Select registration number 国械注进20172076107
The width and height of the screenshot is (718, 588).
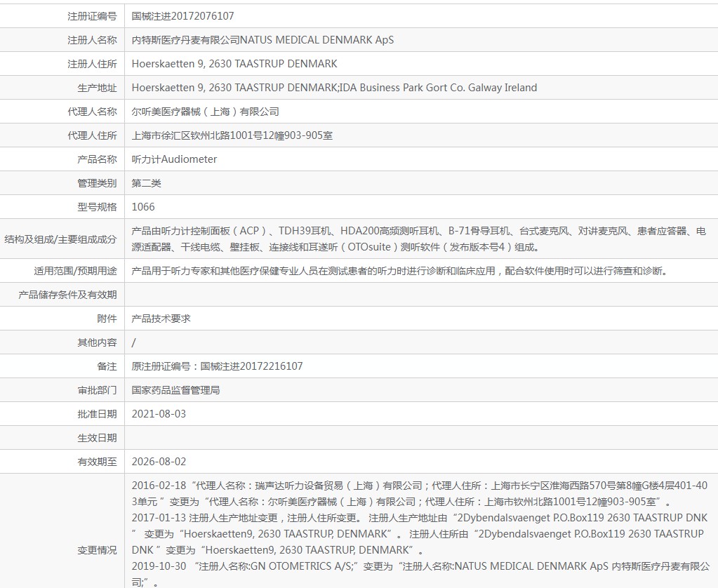coord(182,16)
